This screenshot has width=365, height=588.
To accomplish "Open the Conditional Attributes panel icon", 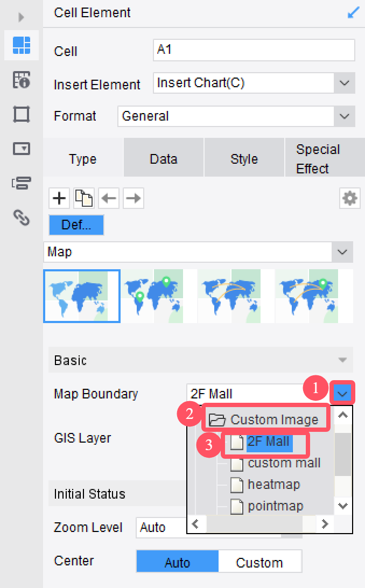I will click(x=22, y=183).
